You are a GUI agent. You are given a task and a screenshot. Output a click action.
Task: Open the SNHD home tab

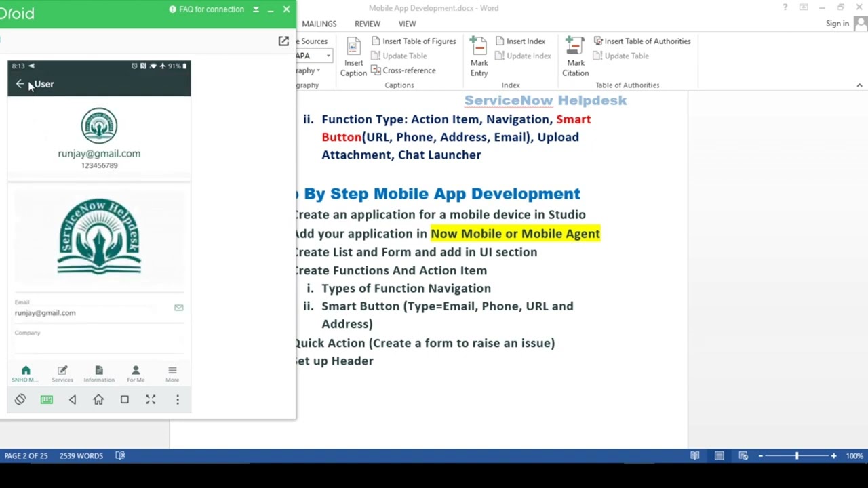pyautogui.click(x=26, y=373)
